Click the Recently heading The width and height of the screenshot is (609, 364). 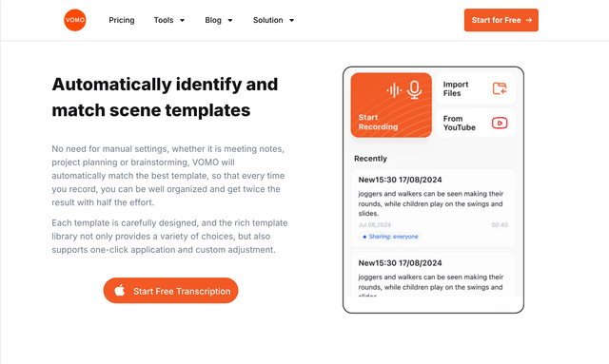click(x=370, y=159)
